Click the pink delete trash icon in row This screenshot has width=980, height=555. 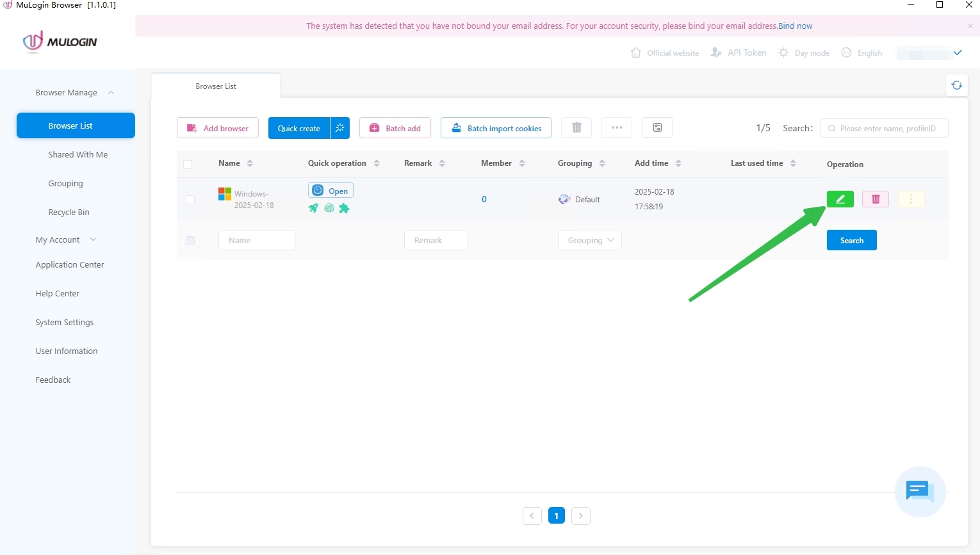pyautogui.click(x=875, y=199)
